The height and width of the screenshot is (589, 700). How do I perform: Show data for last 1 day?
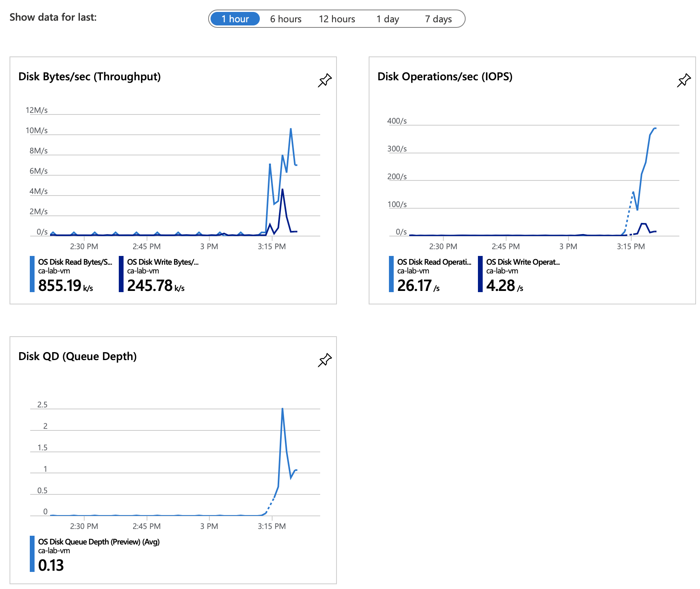(387, 19)
